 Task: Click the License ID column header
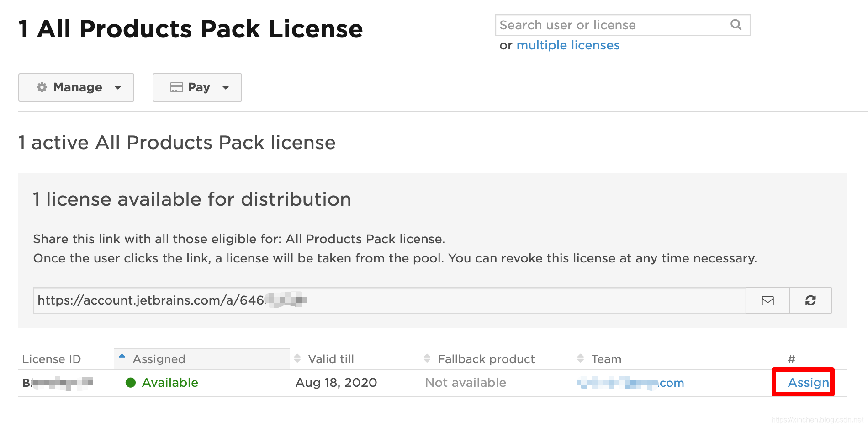pos(51,358)
